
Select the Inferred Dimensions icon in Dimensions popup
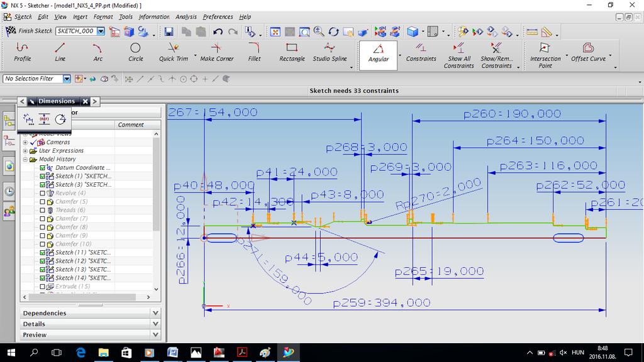(x=28, y=119)
